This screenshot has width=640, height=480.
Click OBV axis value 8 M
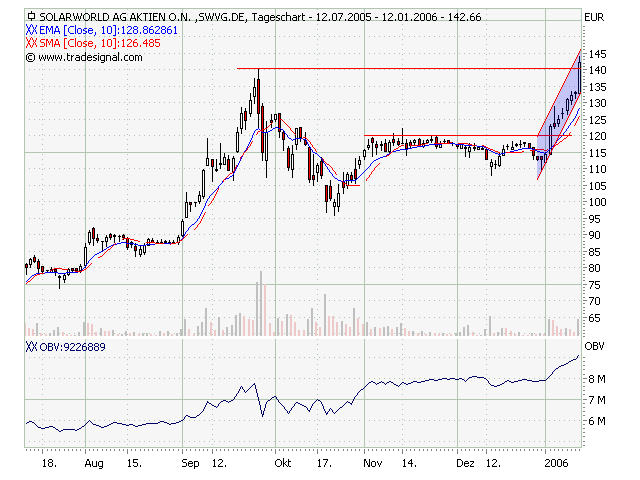(x=596, y=379)
